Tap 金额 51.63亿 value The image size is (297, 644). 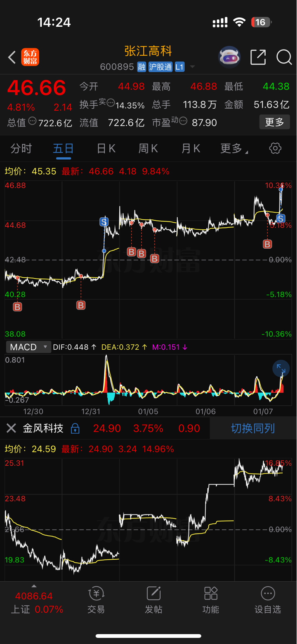point(272,104)
